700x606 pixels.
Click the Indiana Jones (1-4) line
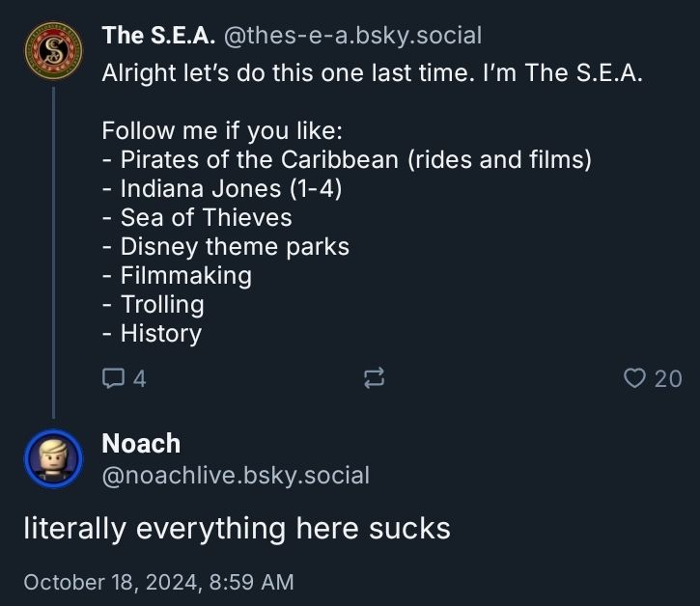pyautogui.click(x=222, y=188)
